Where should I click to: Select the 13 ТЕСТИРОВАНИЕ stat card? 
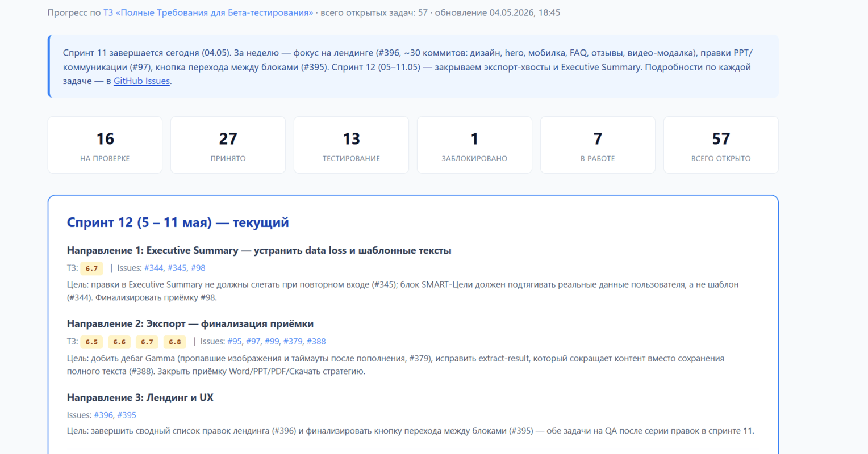click(x=351, y=145)
